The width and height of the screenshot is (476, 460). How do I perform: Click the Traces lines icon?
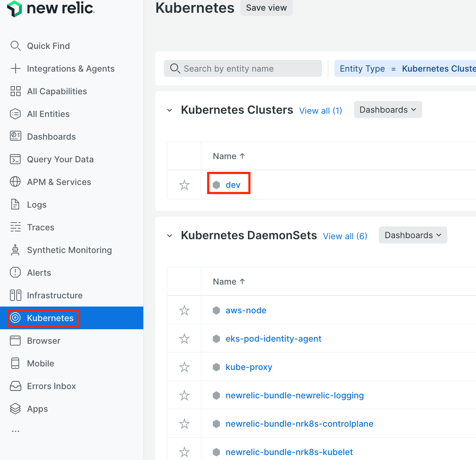pyautogui.click(x=15, y=227)
